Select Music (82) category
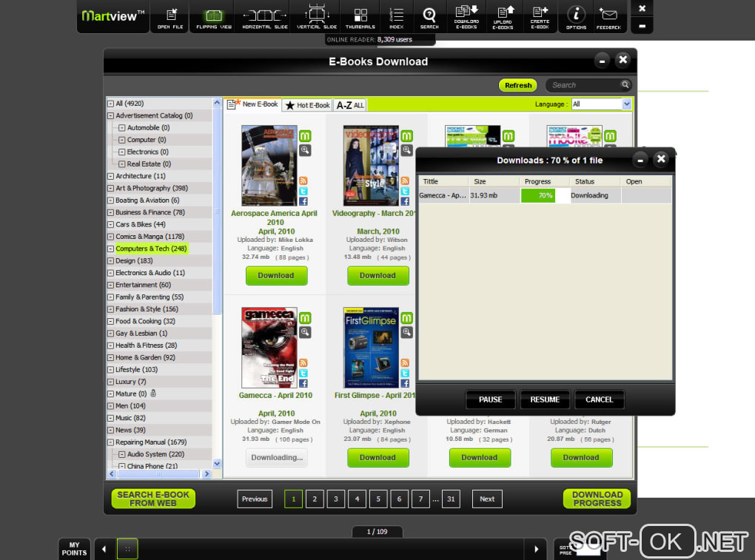Image resolution: width=755 pixels, height=560 pixels. point(130,418)
